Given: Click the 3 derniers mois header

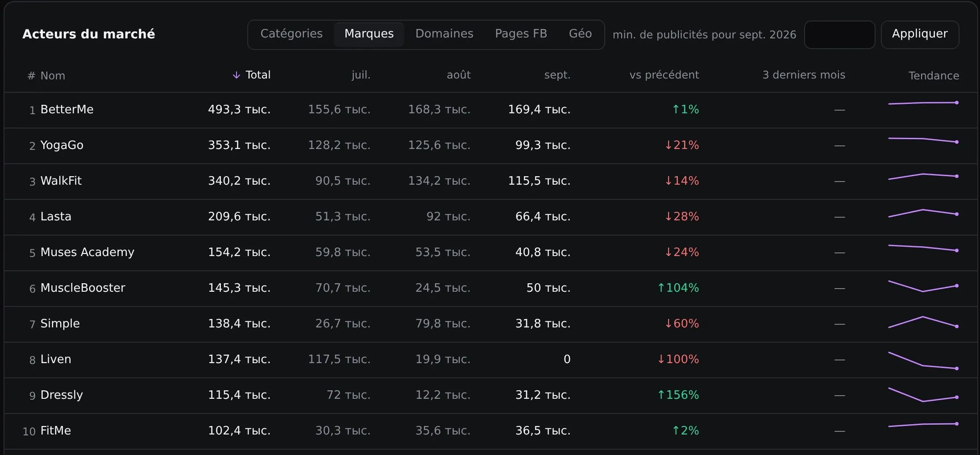Looking at the screenshot, I should (x=803, y=75).
